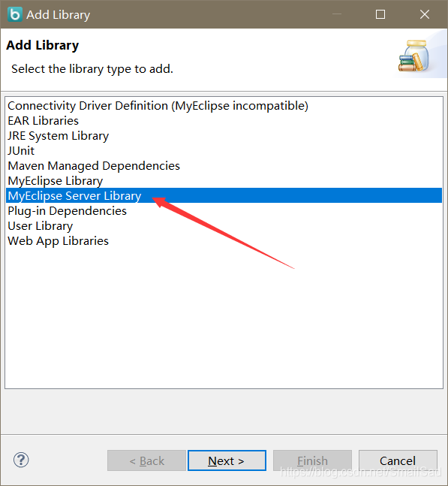Click the help question mark icon
Screen dimensions: 448x486
(21, 460)
